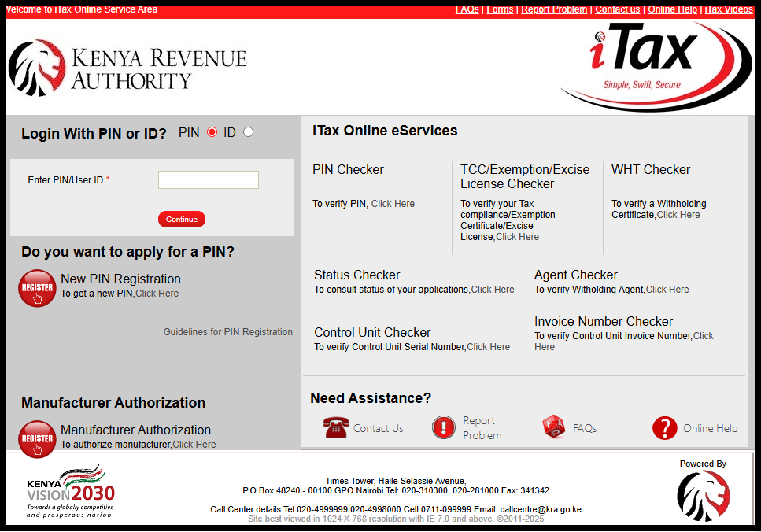Click the Kenya Revenue Authority lion logo
Viewport: 761px width, 532px height.
pos(38,67)
